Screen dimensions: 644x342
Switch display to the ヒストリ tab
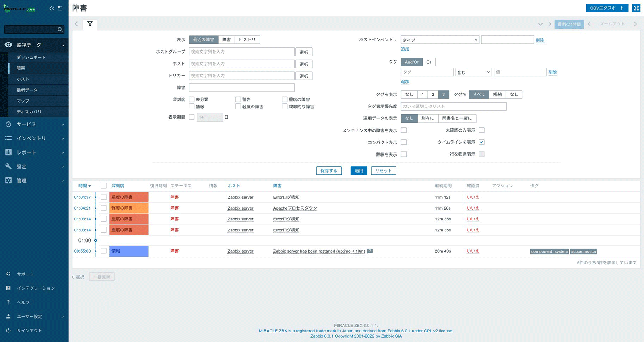(x=247, y=40)
